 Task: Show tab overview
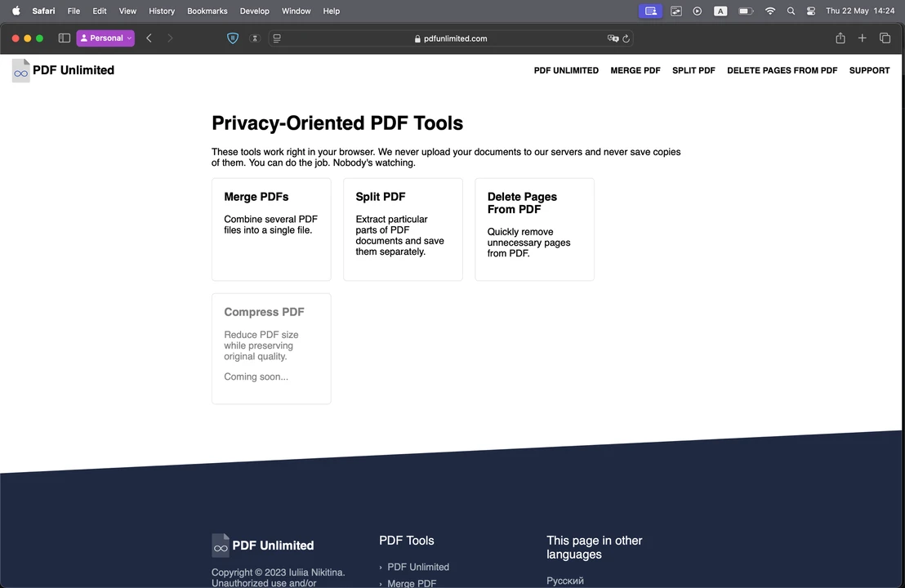pos(885,38)
